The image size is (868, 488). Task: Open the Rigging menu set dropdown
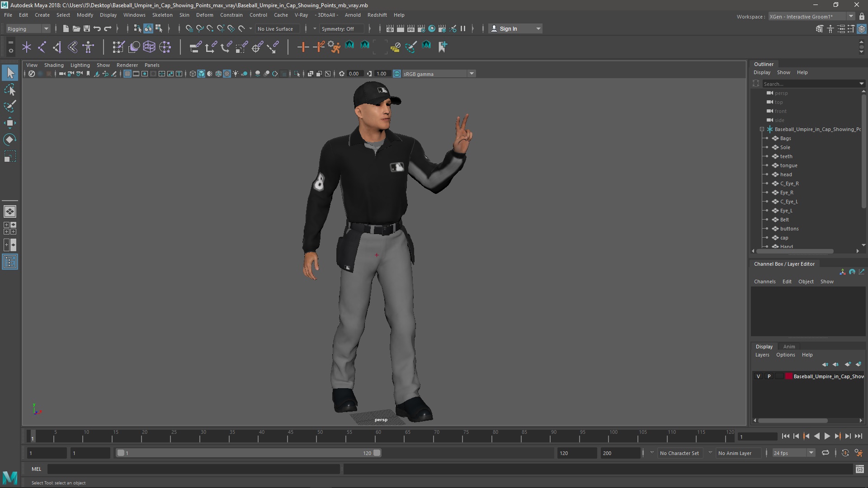click(28, 28)
